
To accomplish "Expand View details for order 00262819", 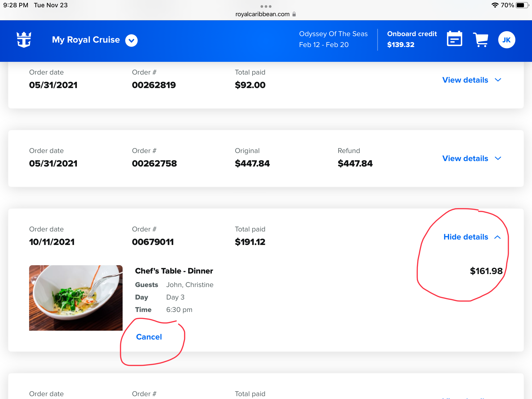I will point(471,80).
